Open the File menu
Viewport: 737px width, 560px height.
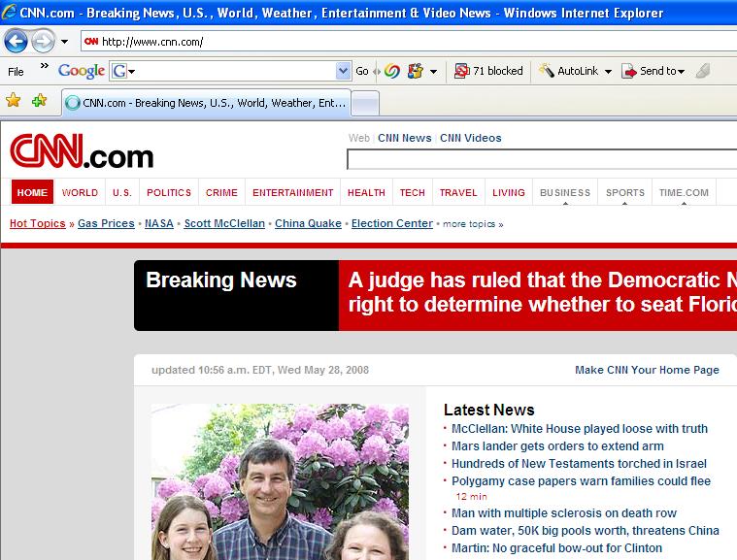pos(16,72)
